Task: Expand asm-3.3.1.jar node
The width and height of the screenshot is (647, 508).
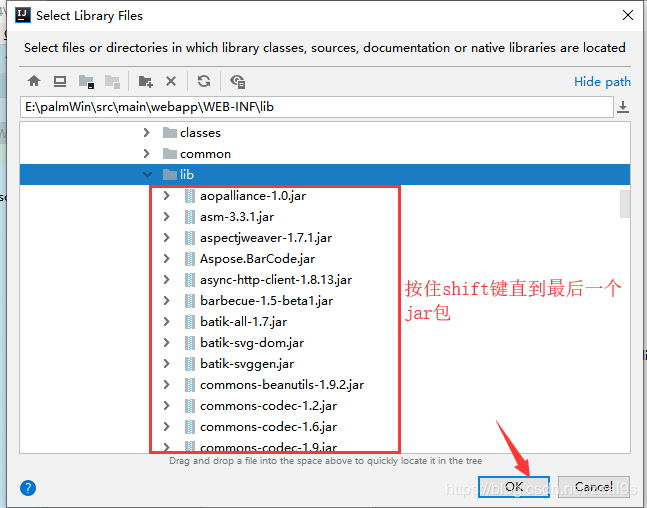Action: (166, 217)
